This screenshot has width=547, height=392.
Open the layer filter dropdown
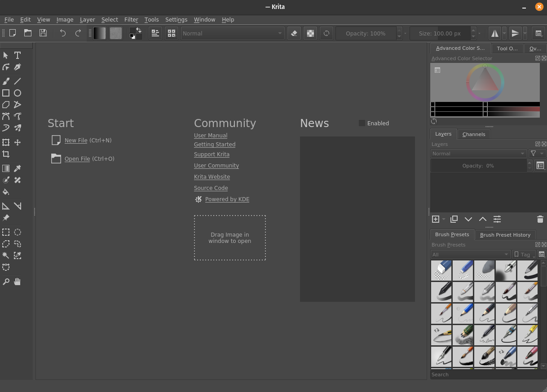click(x=537, y=154)
